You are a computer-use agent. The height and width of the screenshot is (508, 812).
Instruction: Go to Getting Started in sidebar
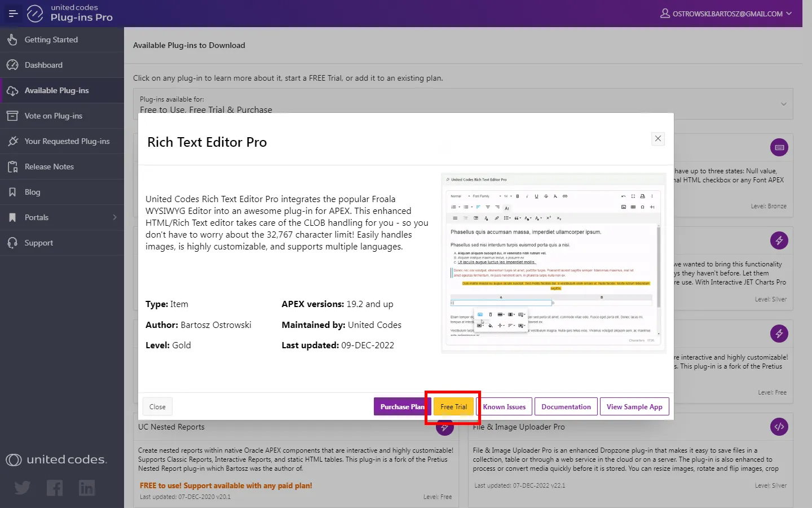[51, 40]
